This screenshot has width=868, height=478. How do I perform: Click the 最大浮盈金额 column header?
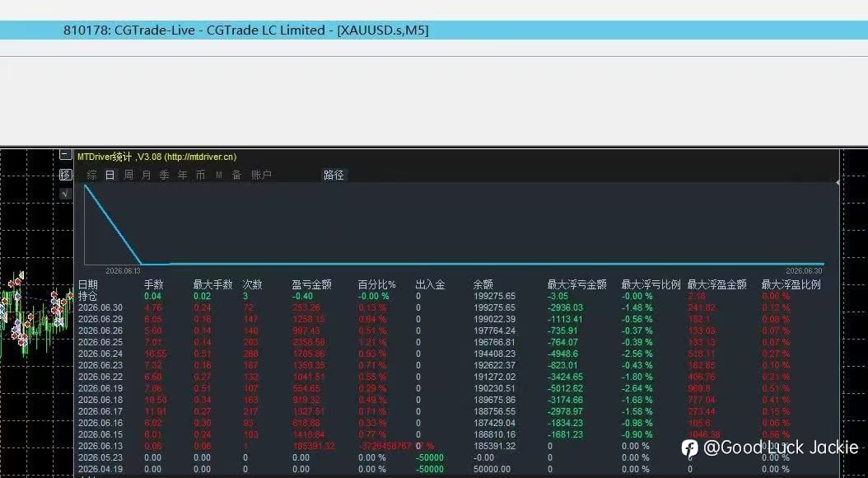pos(717,284)
